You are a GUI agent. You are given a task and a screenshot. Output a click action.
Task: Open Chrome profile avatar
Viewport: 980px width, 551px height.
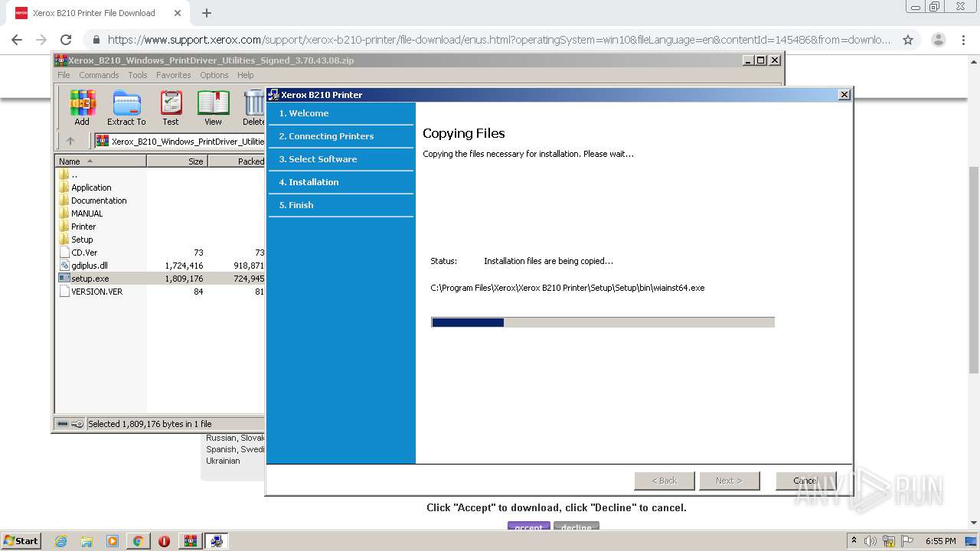pyautogui.click(x=938, y=40)
